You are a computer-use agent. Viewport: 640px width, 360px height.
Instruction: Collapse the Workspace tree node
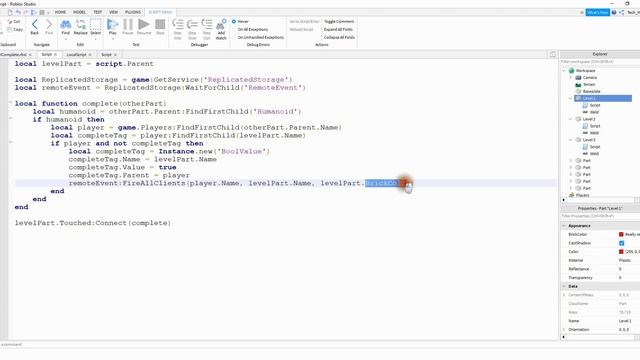564,71
